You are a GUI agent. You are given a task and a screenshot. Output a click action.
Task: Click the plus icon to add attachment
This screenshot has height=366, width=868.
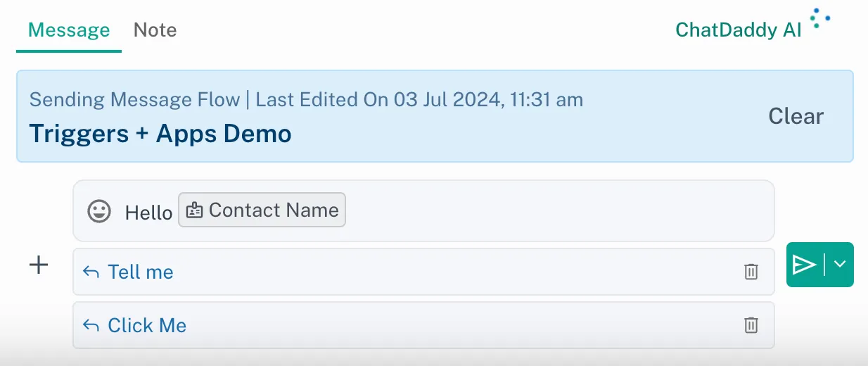39,265
